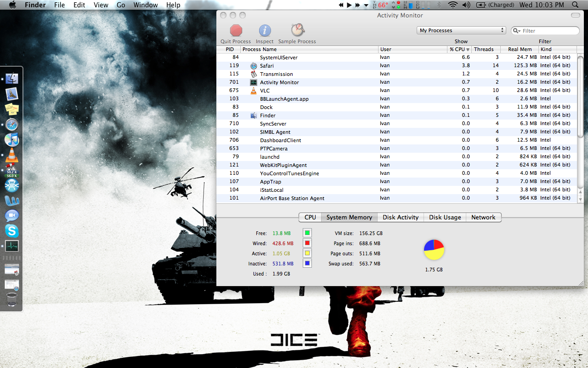The height and width of the screenshot is (368, 588).
Task: Switch to the Network tab
Action: pos(483,217)
